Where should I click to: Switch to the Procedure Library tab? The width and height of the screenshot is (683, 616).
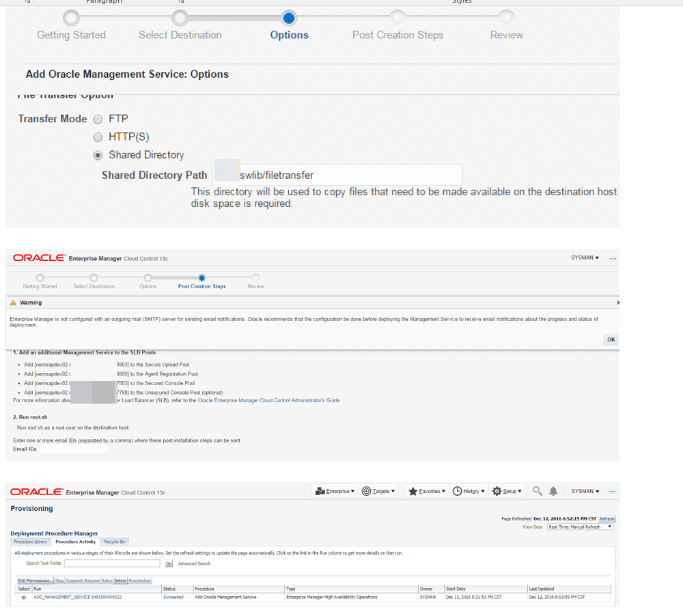[x=31, y=542]
